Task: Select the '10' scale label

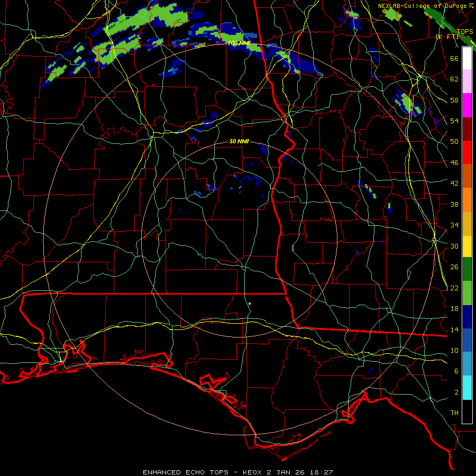Action: click(454, 351)
